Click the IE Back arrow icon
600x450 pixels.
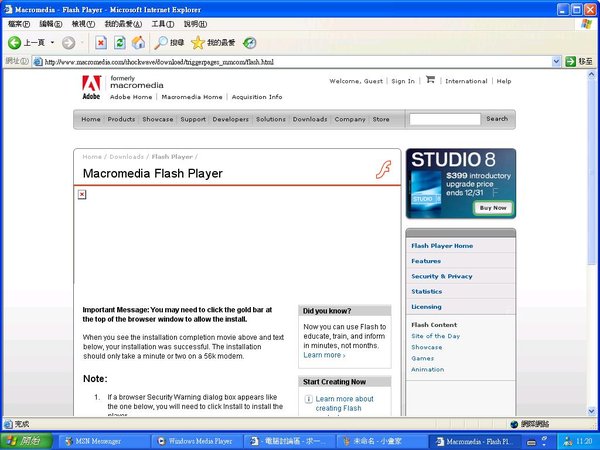(15, 42)
